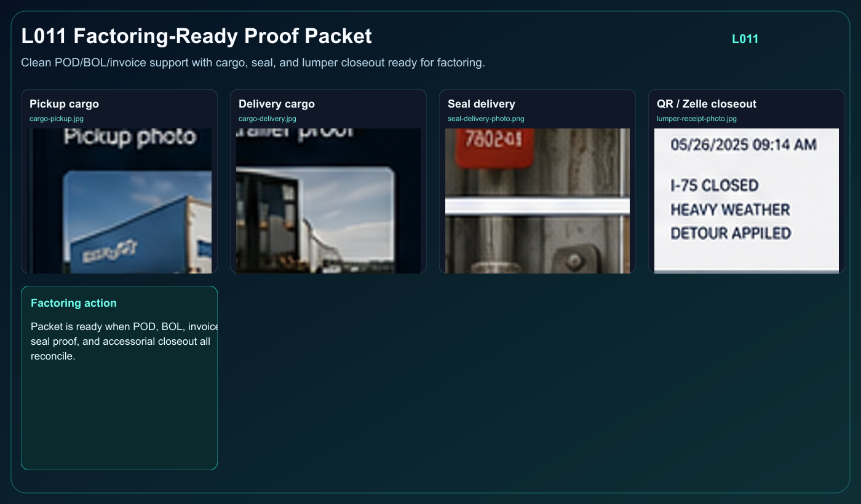
Task: Open the Pickup cargo photo thumbnail
Action: tap(119, 200)
